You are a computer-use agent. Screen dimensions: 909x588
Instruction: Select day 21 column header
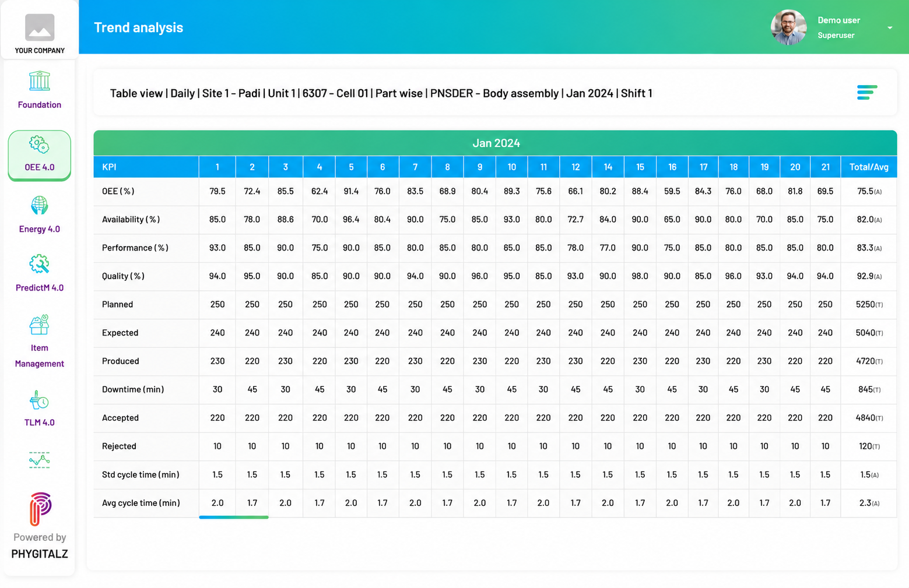(826, 167)
